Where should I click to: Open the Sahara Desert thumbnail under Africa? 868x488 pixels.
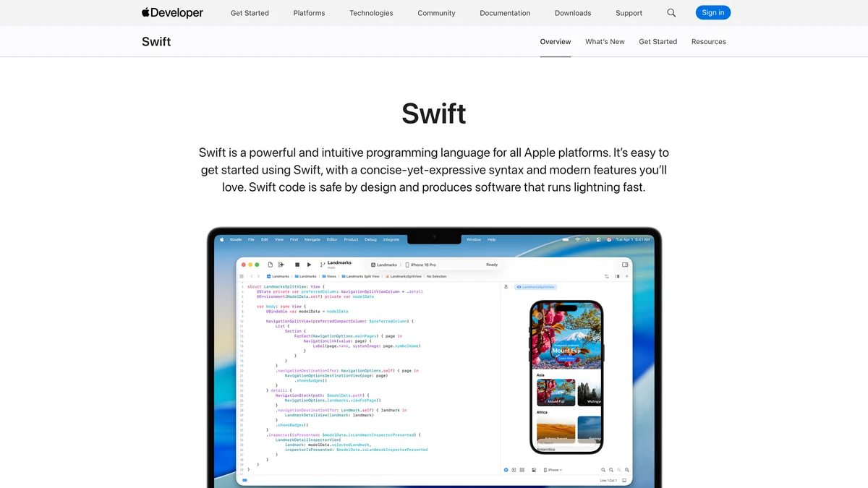556,429
